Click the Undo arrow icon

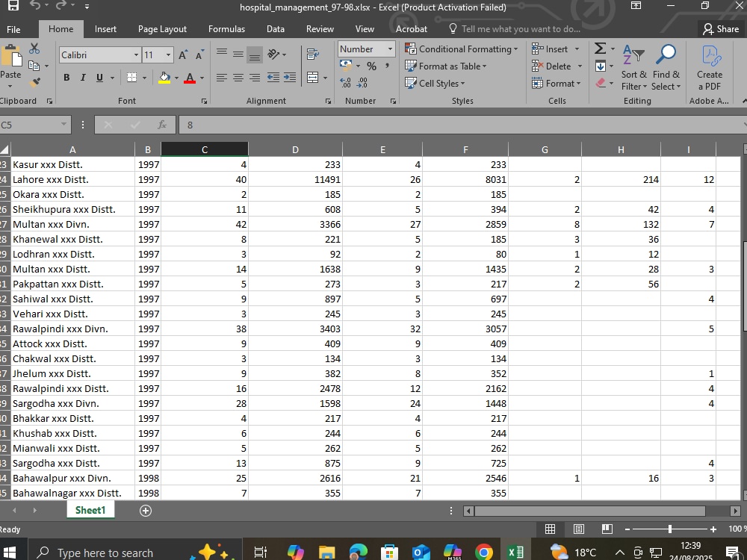tap(36, 6)
